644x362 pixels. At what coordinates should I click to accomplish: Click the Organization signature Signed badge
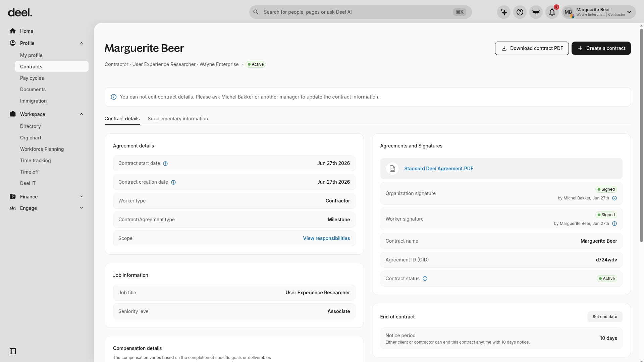[x=606, y=189]
